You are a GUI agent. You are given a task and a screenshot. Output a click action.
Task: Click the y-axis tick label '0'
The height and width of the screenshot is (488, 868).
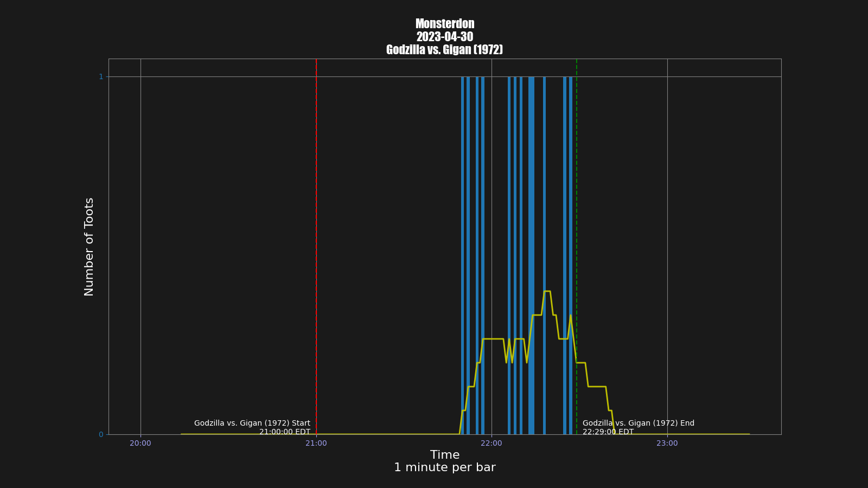pyautogui.click(x=100, y=434)
